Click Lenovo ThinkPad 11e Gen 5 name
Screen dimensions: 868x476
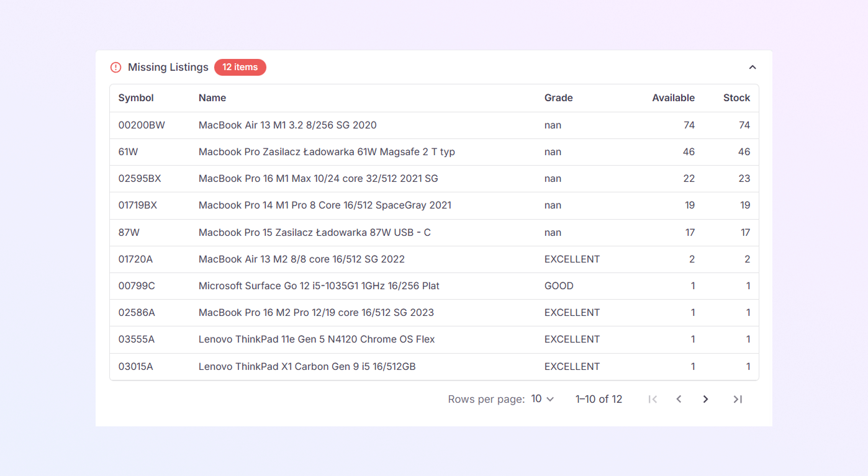(x=317, y=339)
